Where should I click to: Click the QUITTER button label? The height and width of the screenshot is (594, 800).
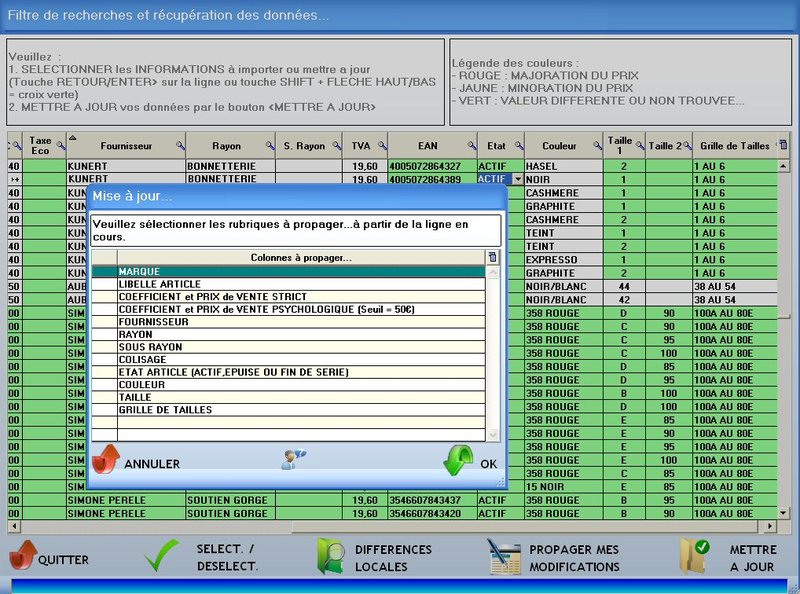click(x=63, y=560)
